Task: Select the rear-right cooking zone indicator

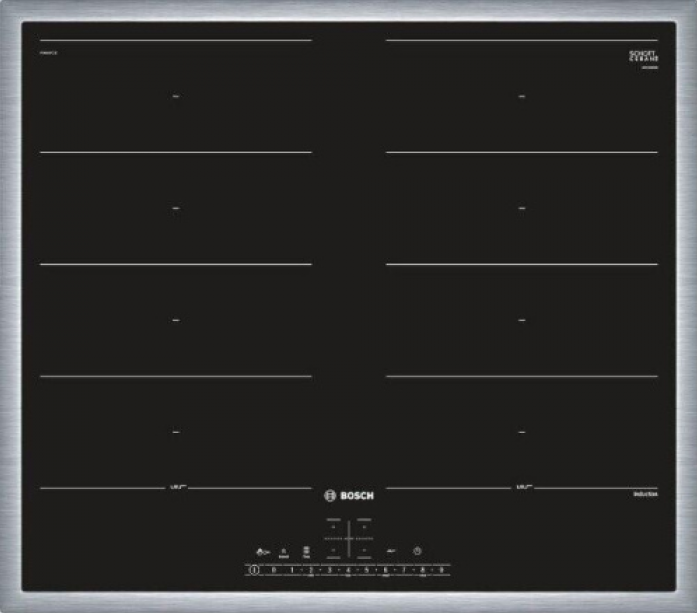Action: tap(364, 524)
